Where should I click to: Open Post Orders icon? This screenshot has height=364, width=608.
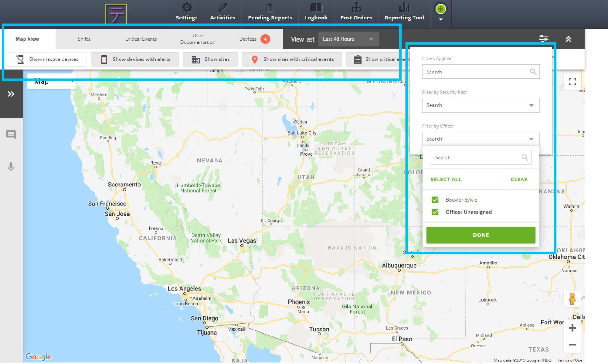pyautogui.click(x=356, y=7)
